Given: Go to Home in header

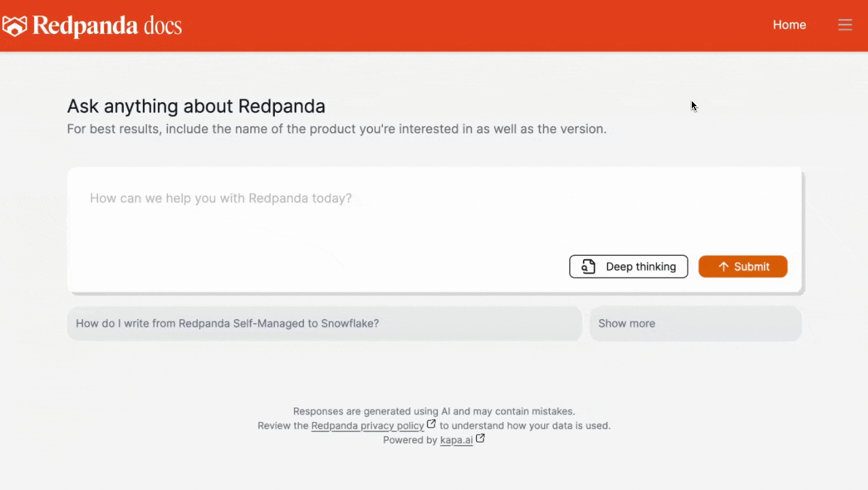Looking at the screenshot, I should click(x=789, y=24).
